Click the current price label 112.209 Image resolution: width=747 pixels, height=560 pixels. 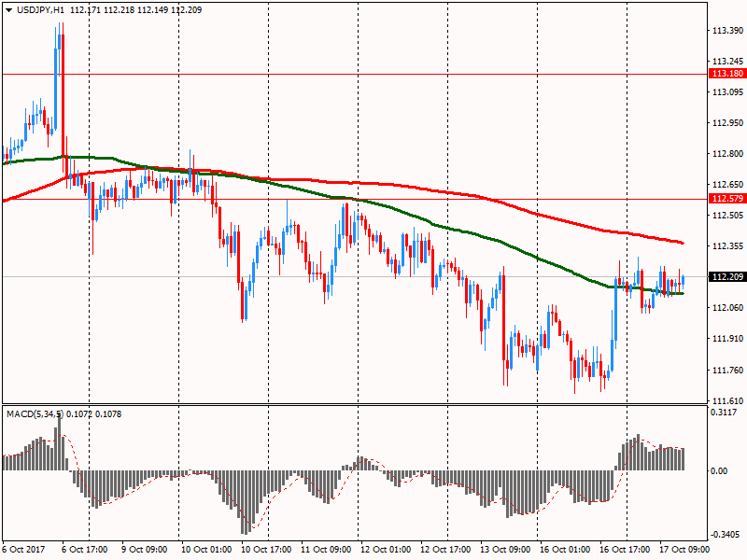[727, 276]
